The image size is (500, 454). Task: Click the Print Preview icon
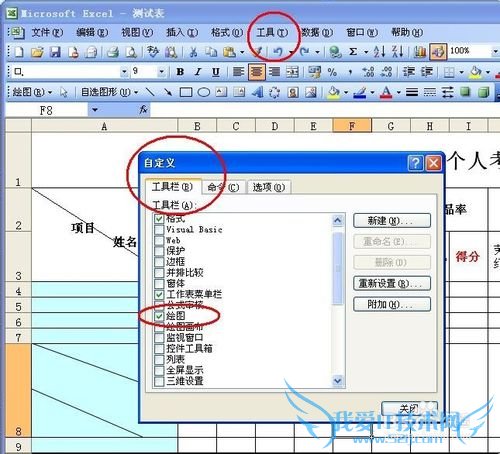pos(131,52)
